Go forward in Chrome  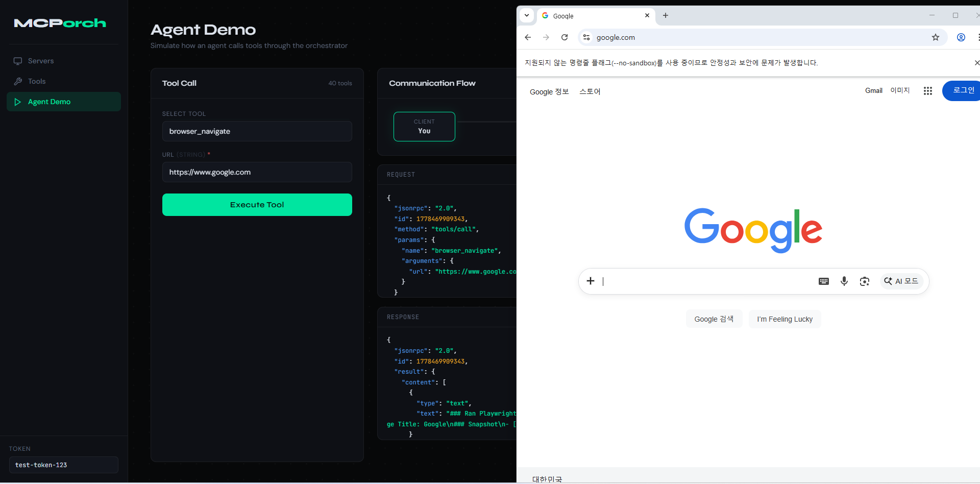coord(546,37)
